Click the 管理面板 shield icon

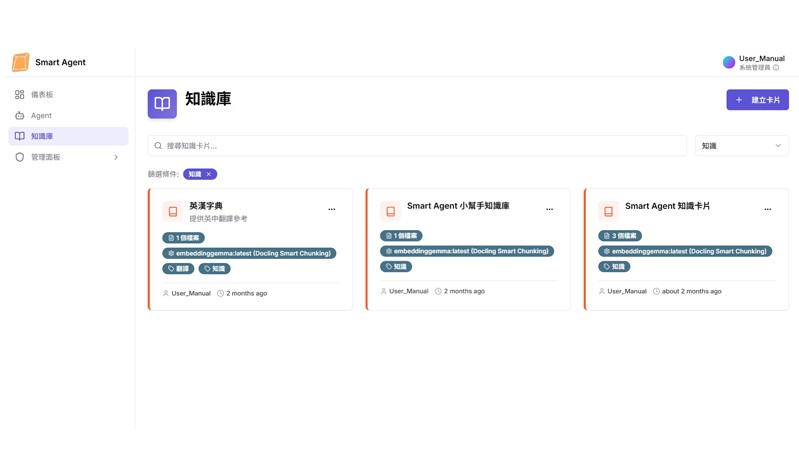(x=19, y=157)
